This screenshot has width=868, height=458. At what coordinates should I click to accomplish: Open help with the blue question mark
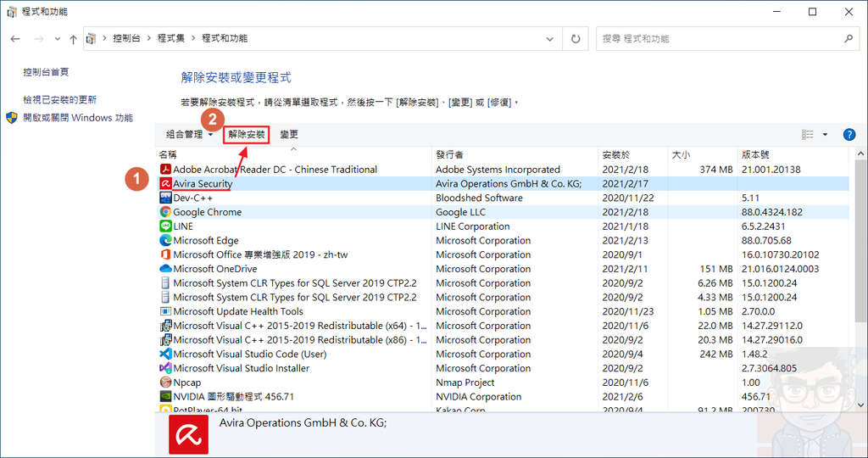tap(849, 135)
